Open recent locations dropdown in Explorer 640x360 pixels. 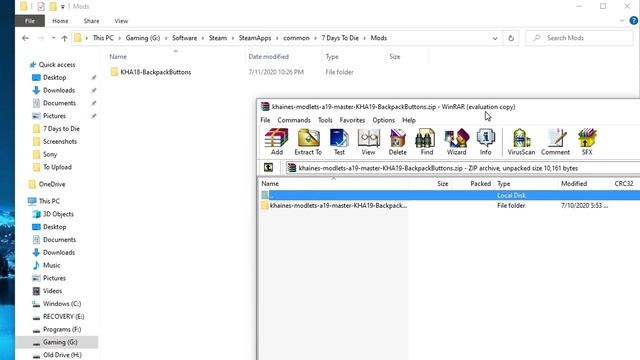coord(53,38)
